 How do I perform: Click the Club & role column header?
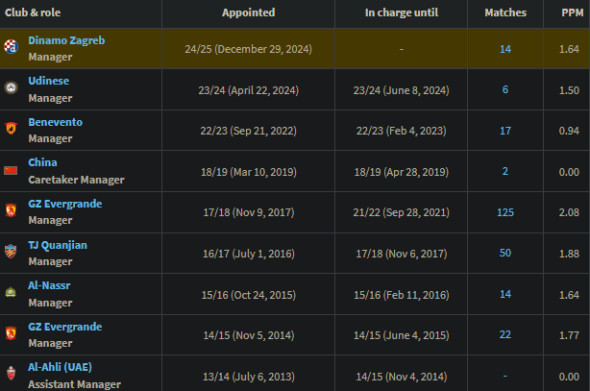(x=33, y=13)
